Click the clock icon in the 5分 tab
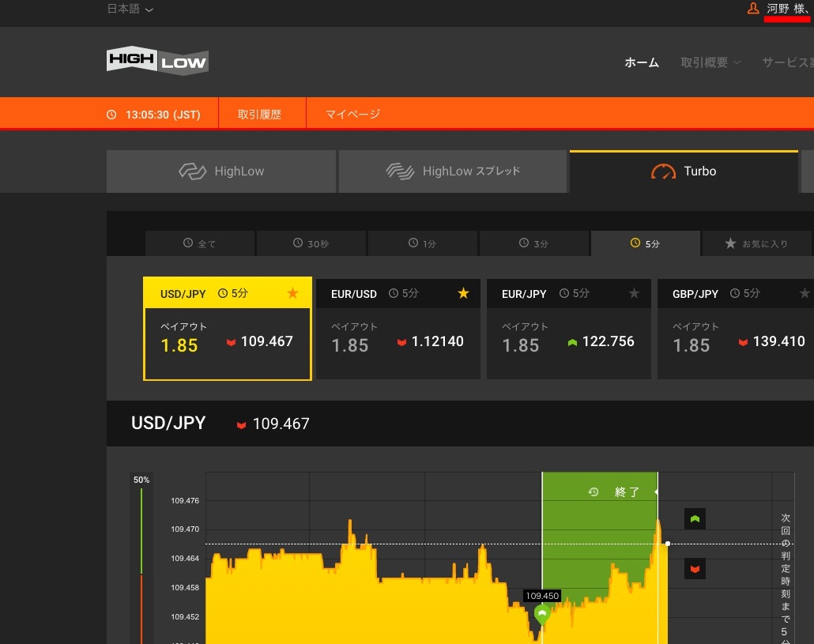 (x=635, y=243)
